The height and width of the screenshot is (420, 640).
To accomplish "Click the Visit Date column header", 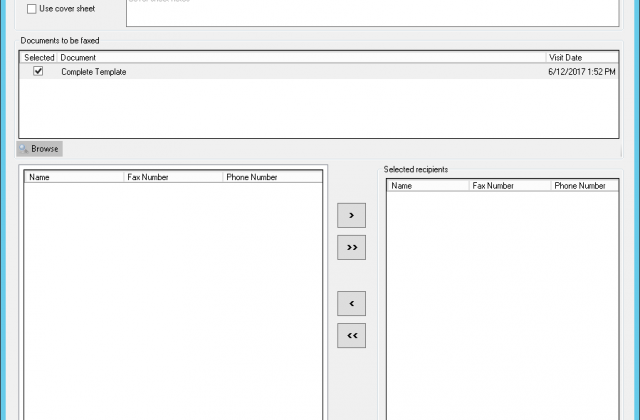I will pos(580,58).
